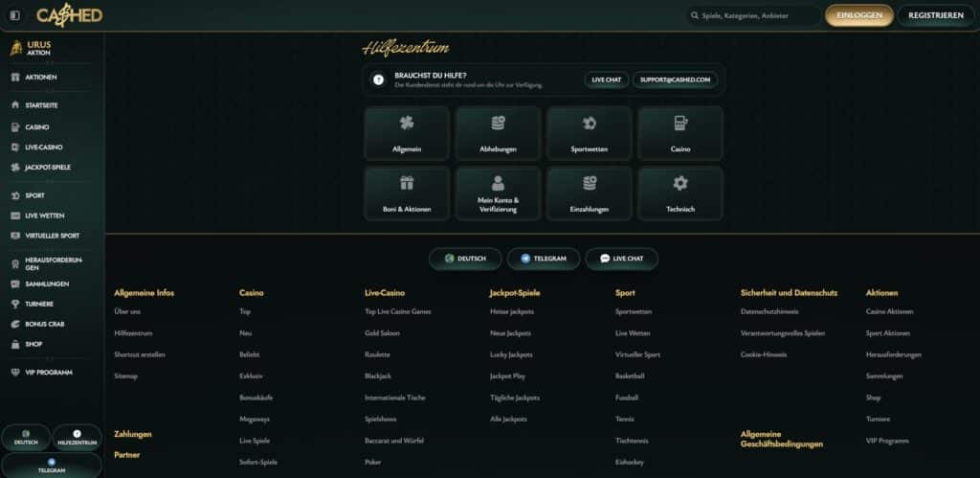980x478 pixels.
Task: Open the Abhebungen help category tile
Action: coord(498,133)
